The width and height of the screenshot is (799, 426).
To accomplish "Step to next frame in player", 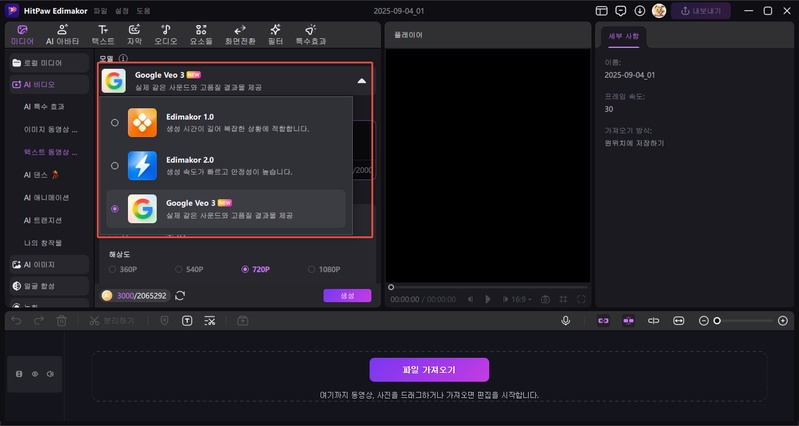I will (505, 299).
